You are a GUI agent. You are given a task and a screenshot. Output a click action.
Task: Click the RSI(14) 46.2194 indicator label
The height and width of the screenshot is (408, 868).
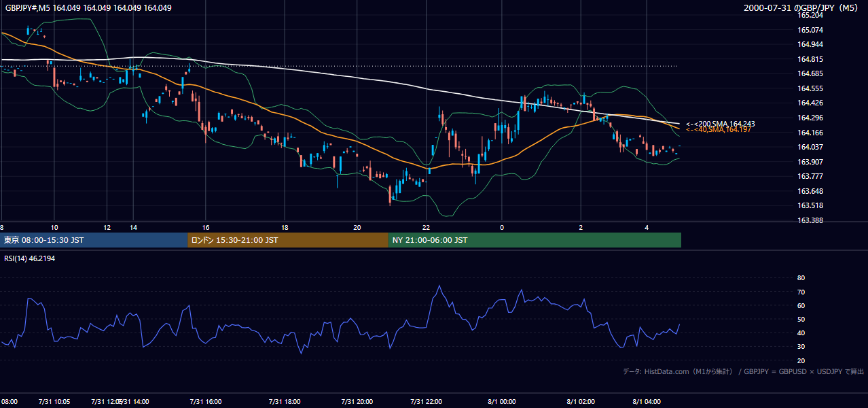click(x=30, y=258)
